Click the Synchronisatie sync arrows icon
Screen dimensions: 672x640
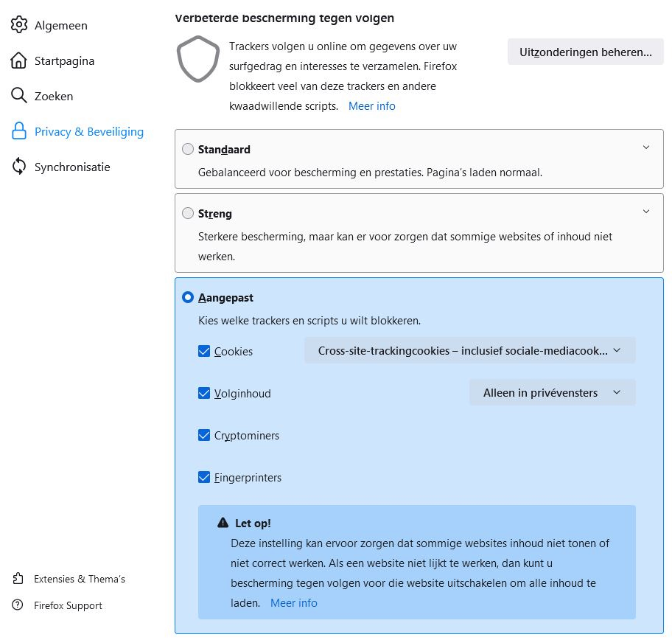click(19, 167)
